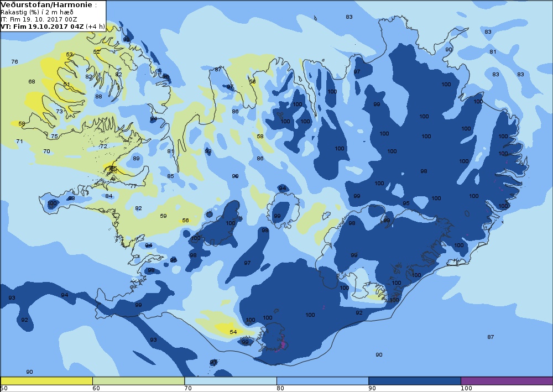Pick the purple above-100 legend band
553x392 pixels.
507,381
